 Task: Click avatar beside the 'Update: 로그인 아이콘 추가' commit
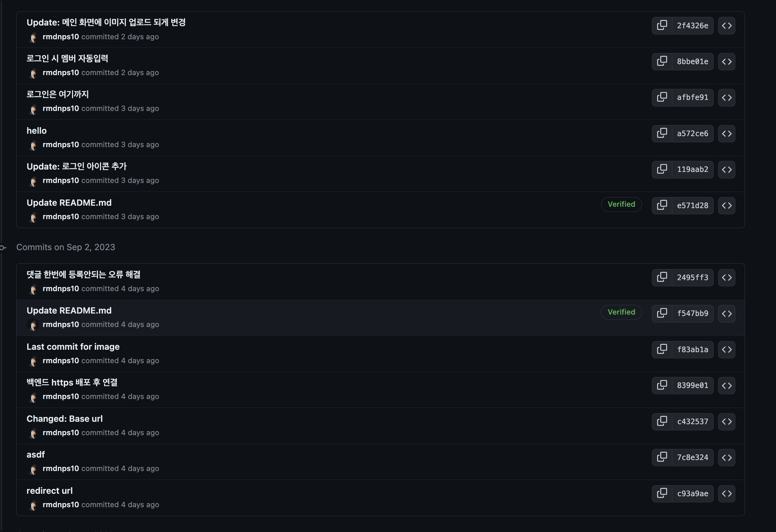[33, 181]
